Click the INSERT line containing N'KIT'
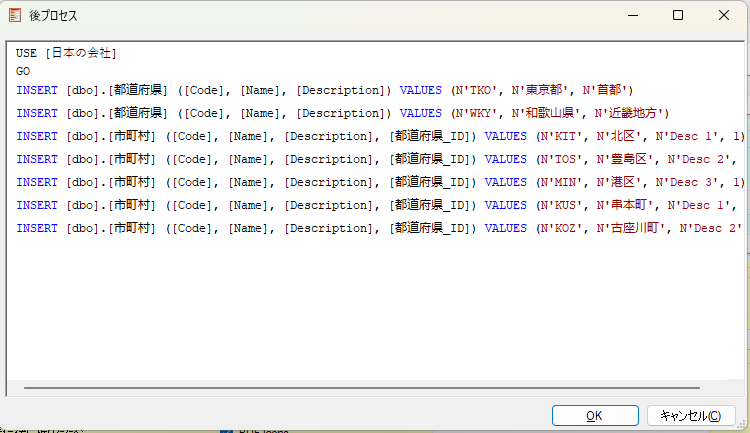The image size is (750, 433). (380, 136)
